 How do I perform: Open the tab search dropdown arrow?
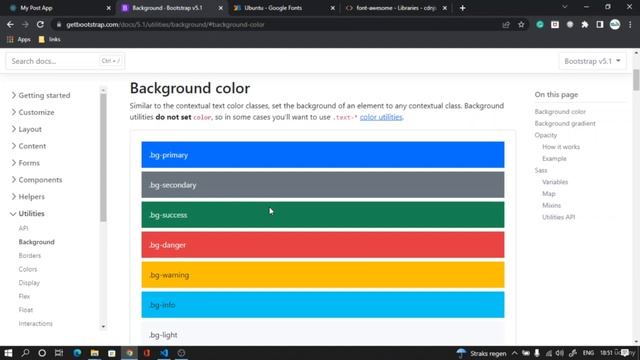pos(565,7)
